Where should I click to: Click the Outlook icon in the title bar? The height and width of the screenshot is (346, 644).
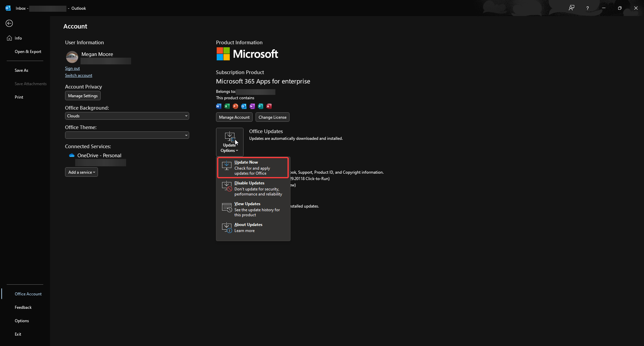8,8
